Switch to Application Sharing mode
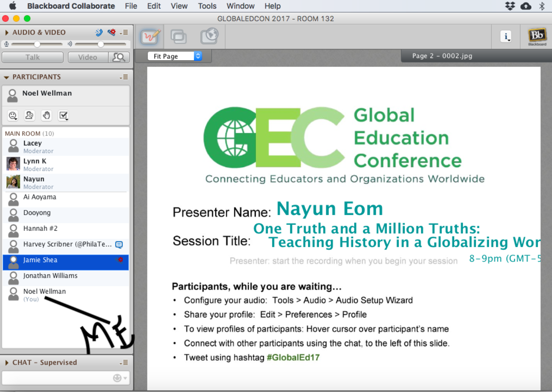552x392 pixels. [178, 36]
